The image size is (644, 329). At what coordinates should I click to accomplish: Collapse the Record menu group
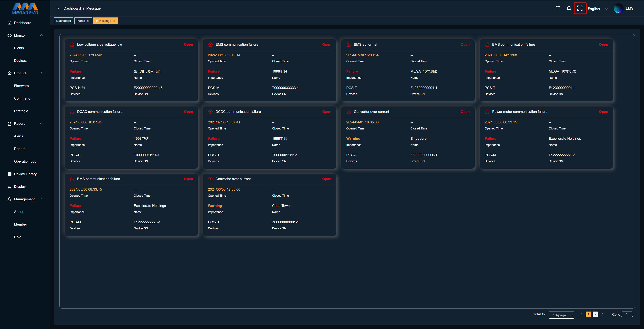(x=41, y=123)
